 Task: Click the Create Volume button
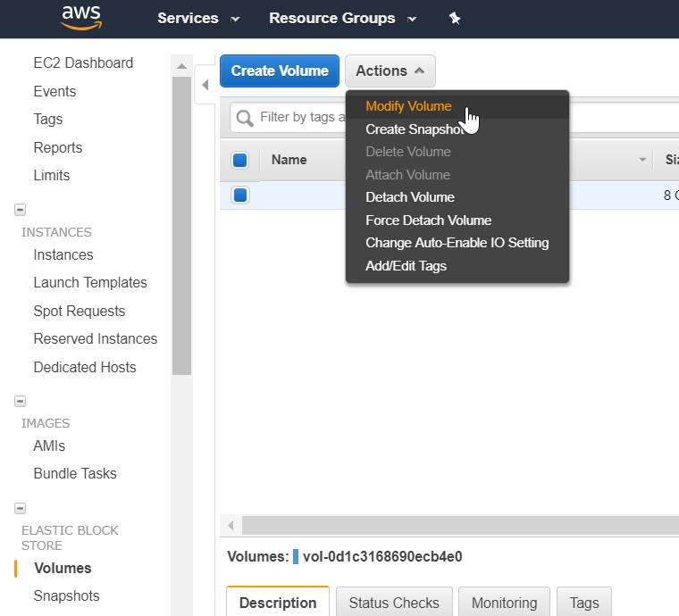coord(280,71)
